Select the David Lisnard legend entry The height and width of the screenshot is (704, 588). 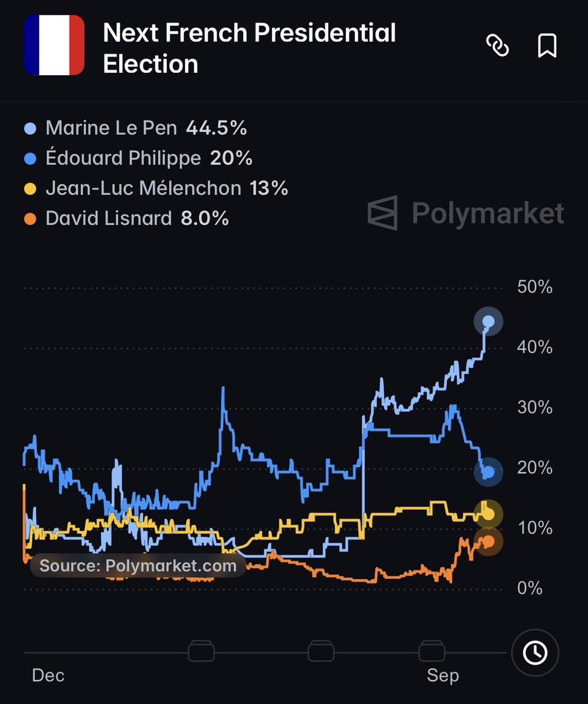(126, 218)
